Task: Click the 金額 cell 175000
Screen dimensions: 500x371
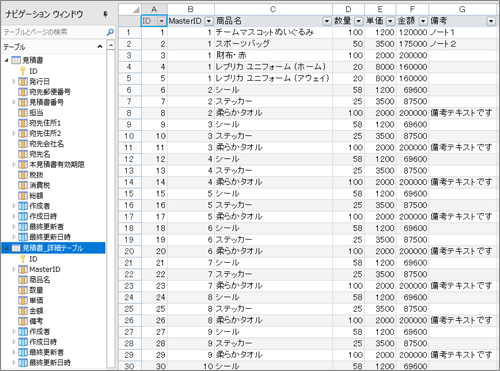Action: point(412,44)
